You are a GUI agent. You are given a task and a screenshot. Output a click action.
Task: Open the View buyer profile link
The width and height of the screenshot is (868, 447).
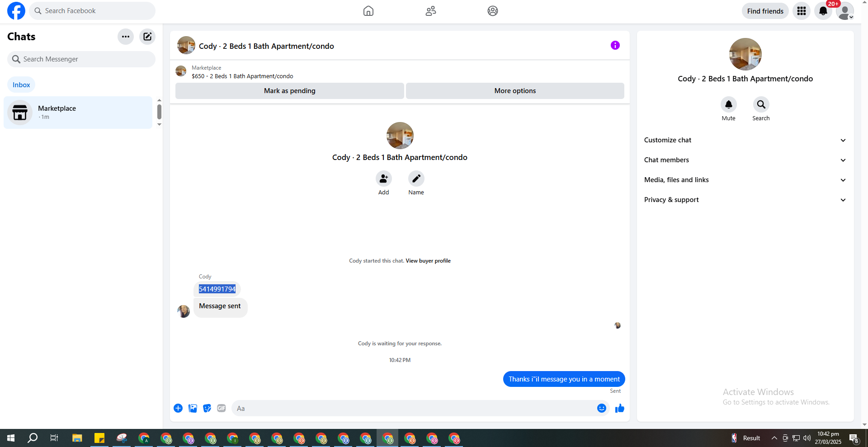(428, 261)
